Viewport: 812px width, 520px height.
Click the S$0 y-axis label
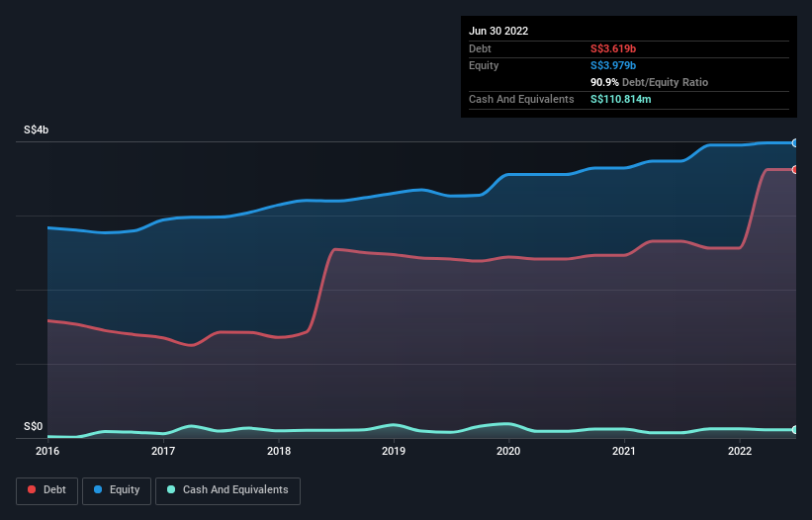[x=34, y=426]
